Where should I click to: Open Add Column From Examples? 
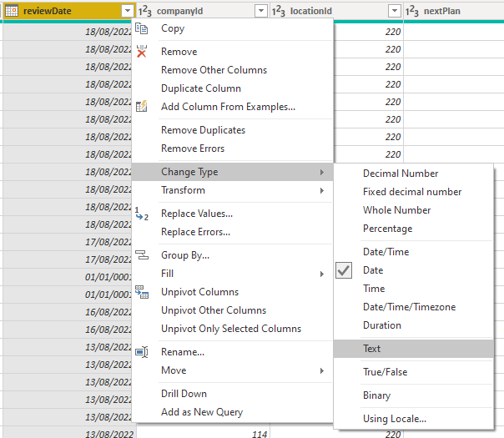coord(232,107)
